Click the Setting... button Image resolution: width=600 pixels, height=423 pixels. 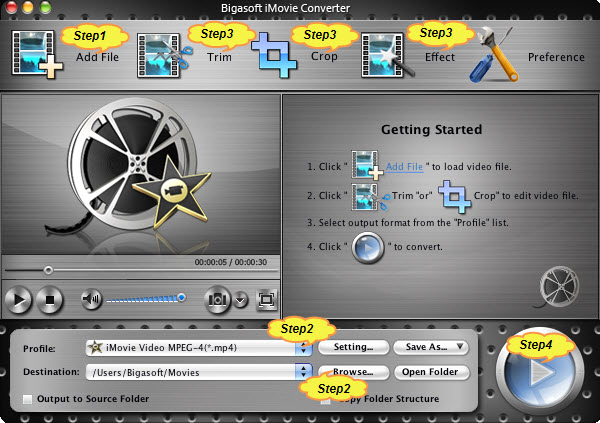pyautogui.click(x=353, y=347)
